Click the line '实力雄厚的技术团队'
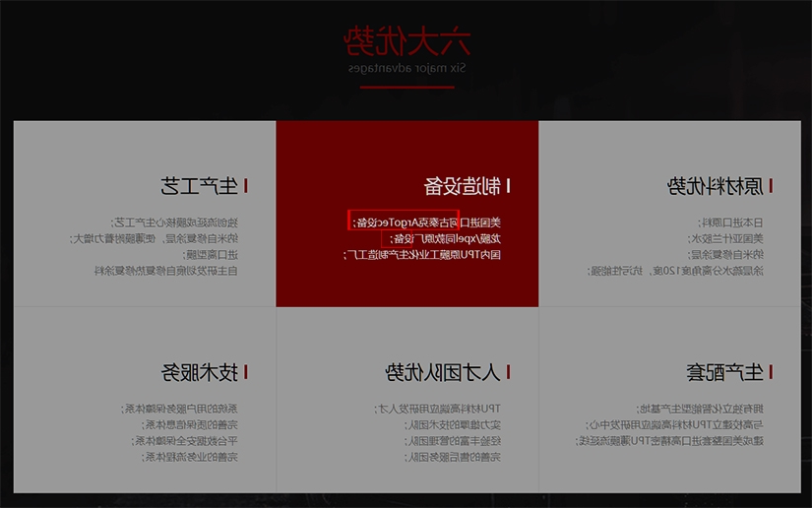This screenshot has width=812, height=508. pos(453,425)
